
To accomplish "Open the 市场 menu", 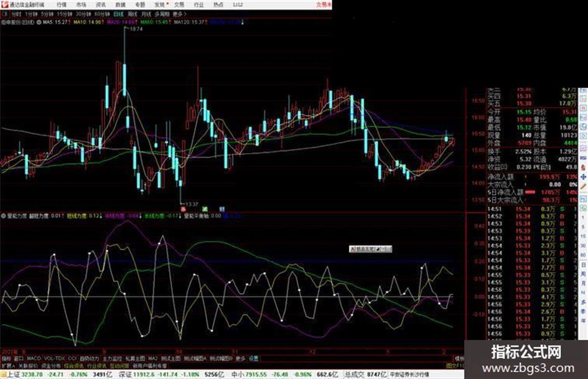I will pos(81,4).
